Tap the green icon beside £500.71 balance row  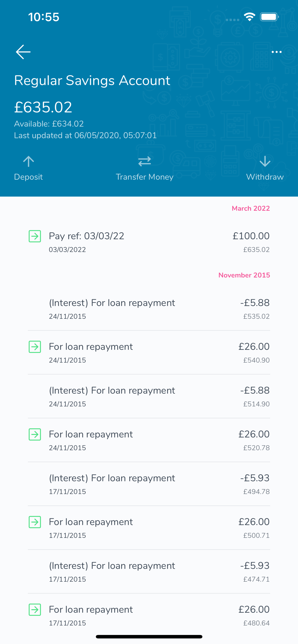pyautogui.click(x=35, y=522)
